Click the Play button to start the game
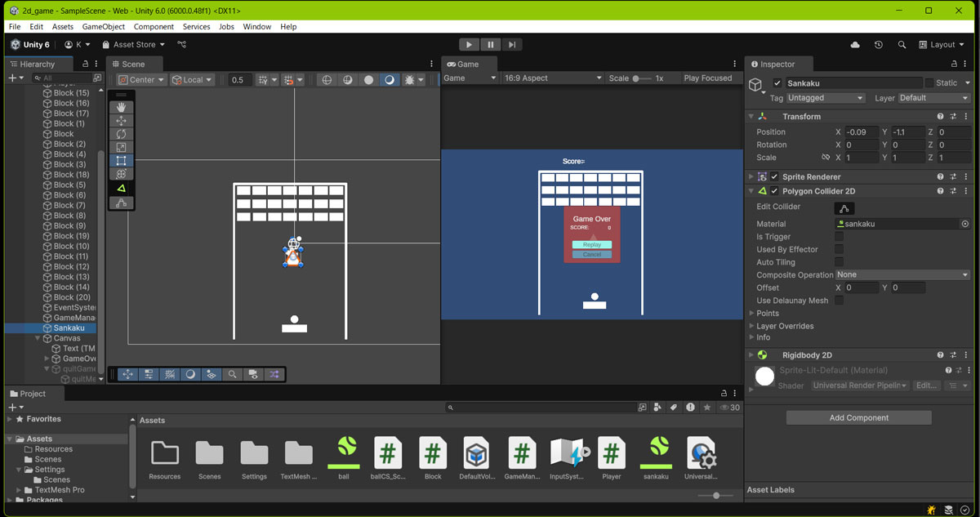The width and height of the screenshot is (980, 517). pos(469,45)
